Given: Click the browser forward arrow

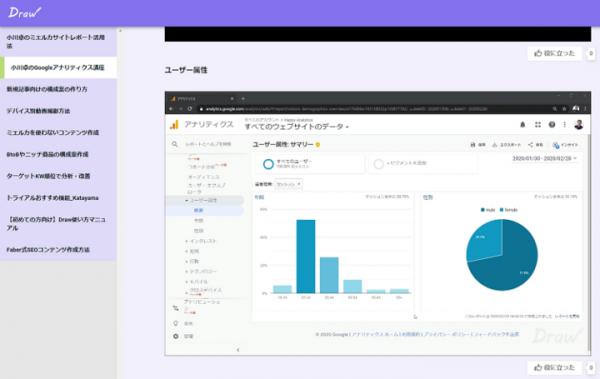Looking at the screenshot, I should click(x=180, y=109).
